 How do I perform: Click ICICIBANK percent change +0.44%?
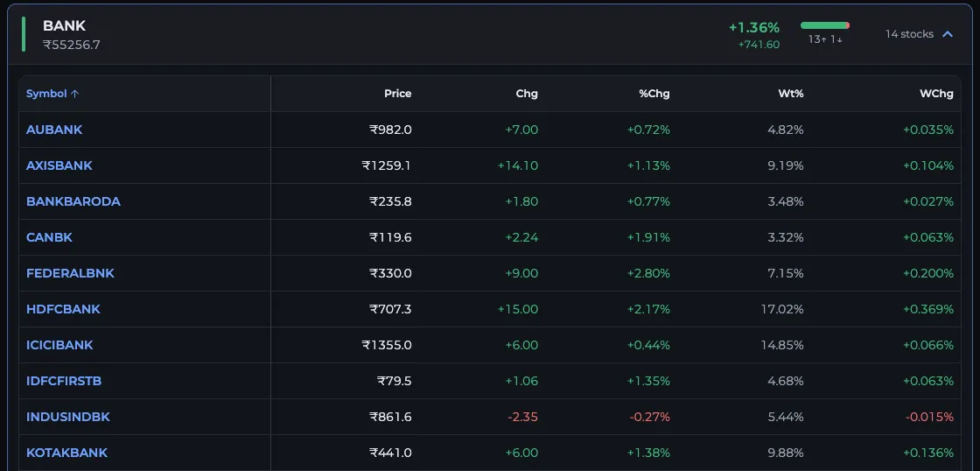pos(648,345)
